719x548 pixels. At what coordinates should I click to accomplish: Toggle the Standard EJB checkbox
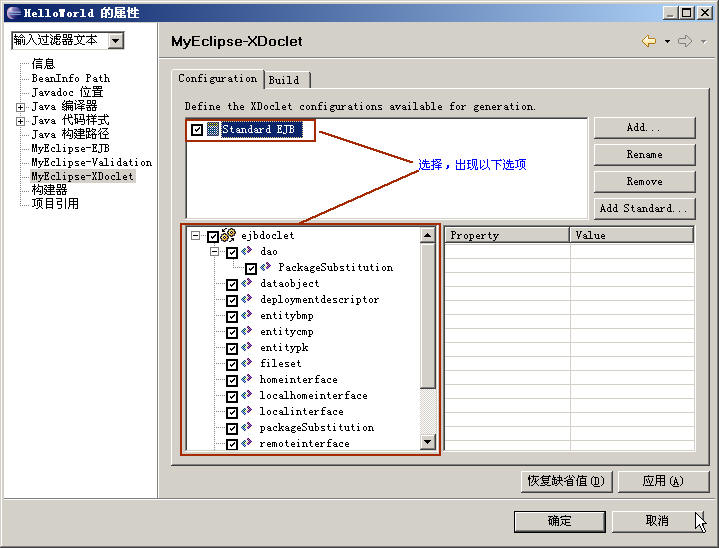point(197,130)
